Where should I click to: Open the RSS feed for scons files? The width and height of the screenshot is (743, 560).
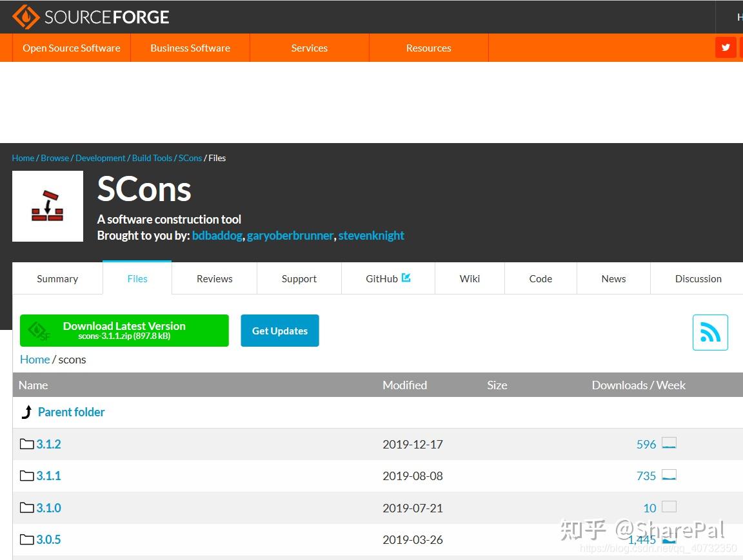click(710, 332)
